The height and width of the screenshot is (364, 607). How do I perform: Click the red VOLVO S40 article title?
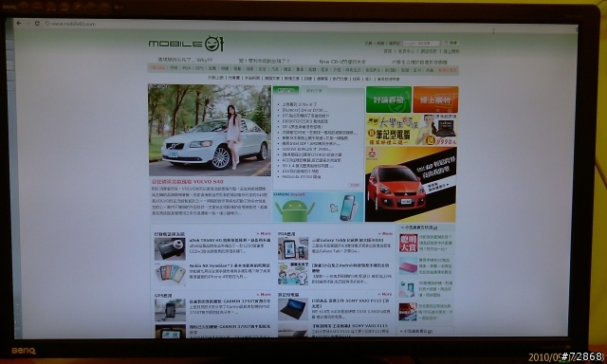tap(187, 181)
